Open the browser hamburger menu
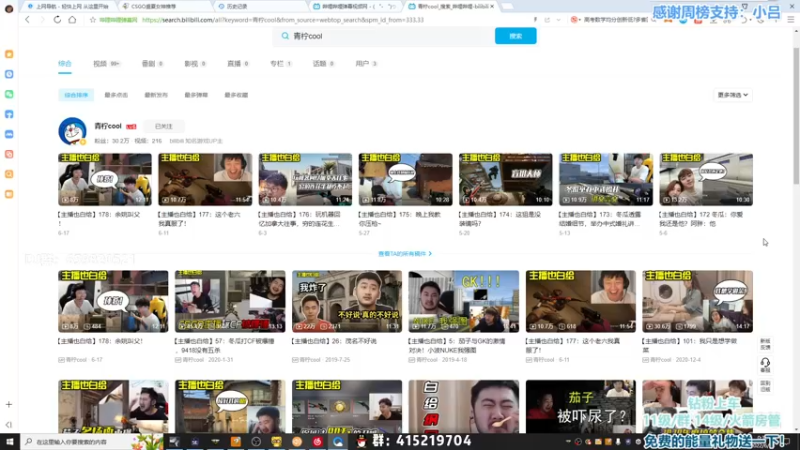Viewport: 800px width, 450px height. (x=790, y=20)
